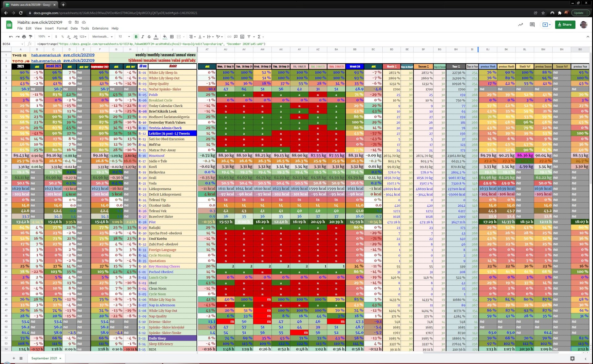Open the Merriweather font dropdown
The width and height of the screenshot is (593, 364).
[102, 37]
